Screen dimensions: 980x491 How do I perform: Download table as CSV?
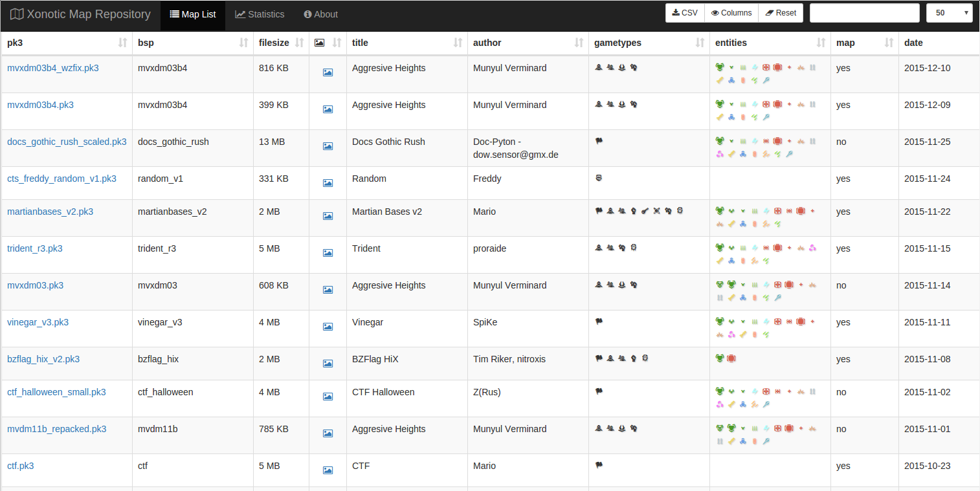(685, 13)
